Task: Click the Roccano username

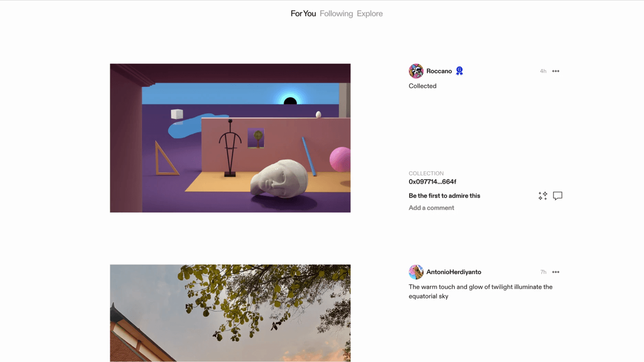Action: (x=439, y=71)
